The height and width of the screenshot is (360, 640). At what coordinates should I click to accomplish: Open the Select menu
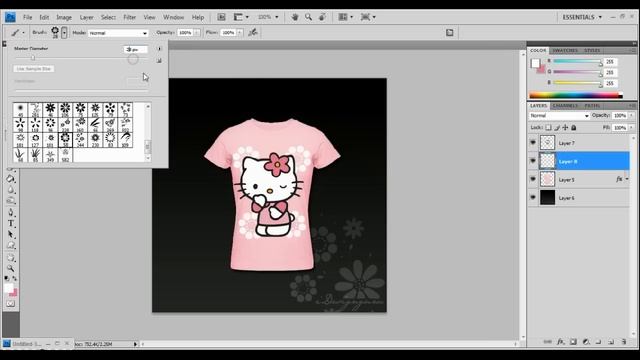(x=108, y=17)
